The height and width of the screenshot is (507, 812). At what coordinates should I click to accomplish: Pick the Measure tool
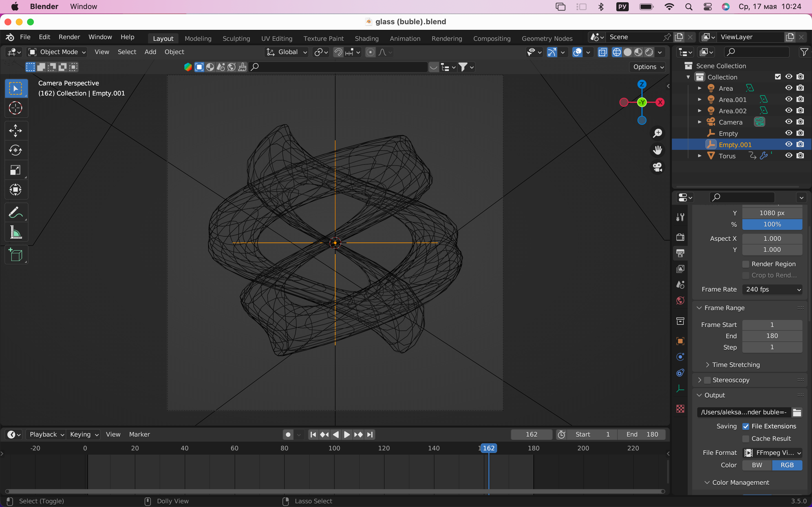click(x=16, y=232)
